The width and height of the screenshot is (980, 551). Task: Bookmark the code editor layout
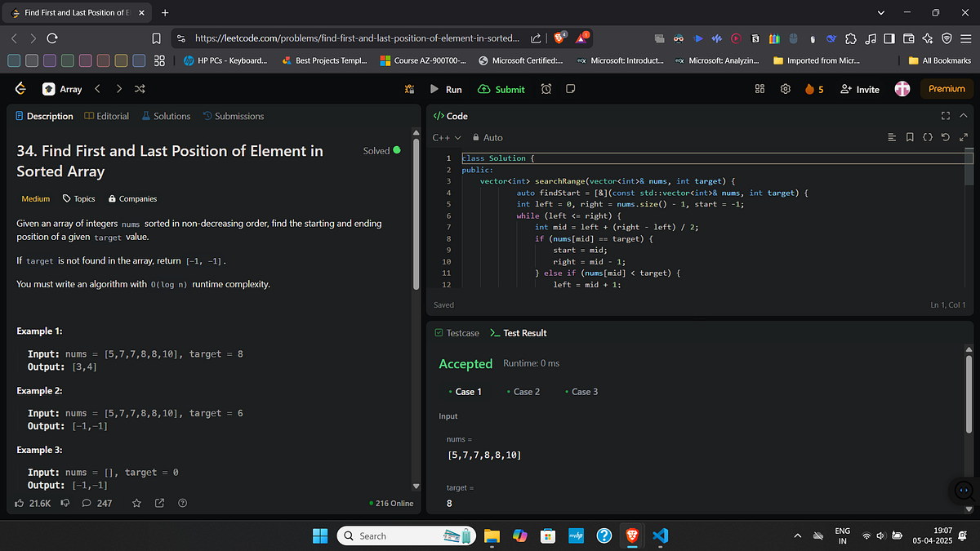pyautogui.click(x=909, y=137)
